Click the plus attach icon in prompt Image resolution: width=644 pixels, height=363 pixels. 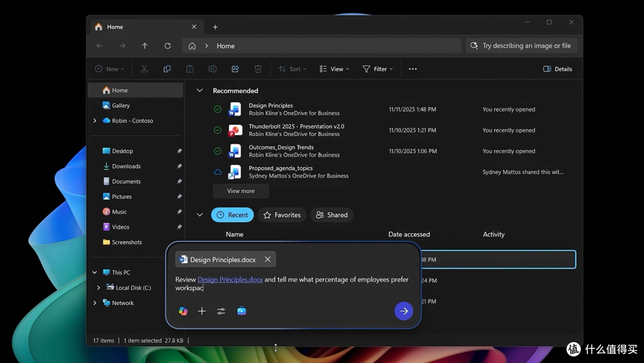tap(202, 311)
